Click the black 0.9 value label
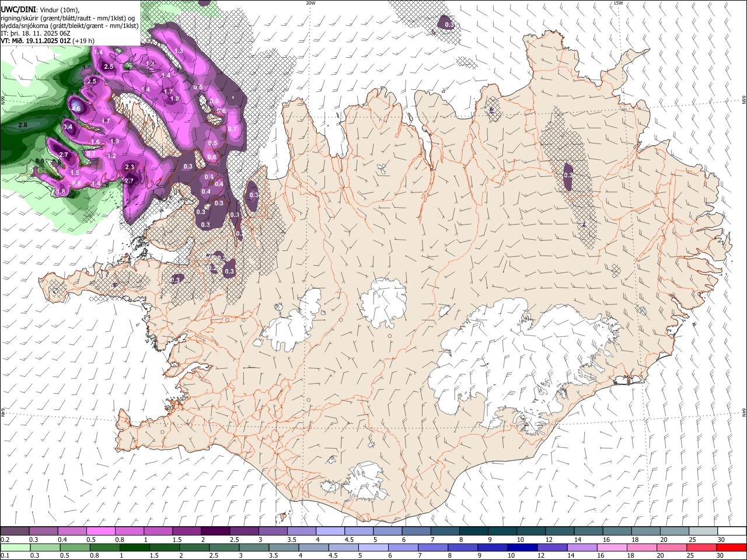Image resolution: width=747 pixels, height=560 pixels. 40,162
